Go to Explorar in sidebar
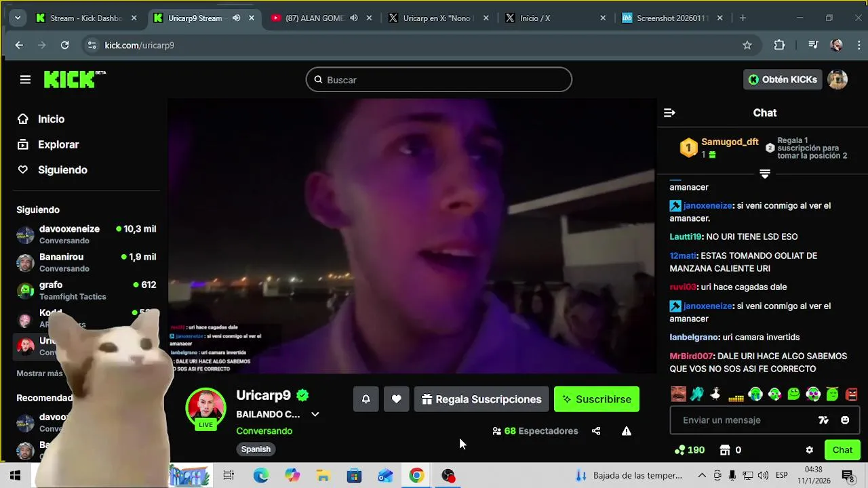This screenshot has height=488, width=868. tap(48, 144)
